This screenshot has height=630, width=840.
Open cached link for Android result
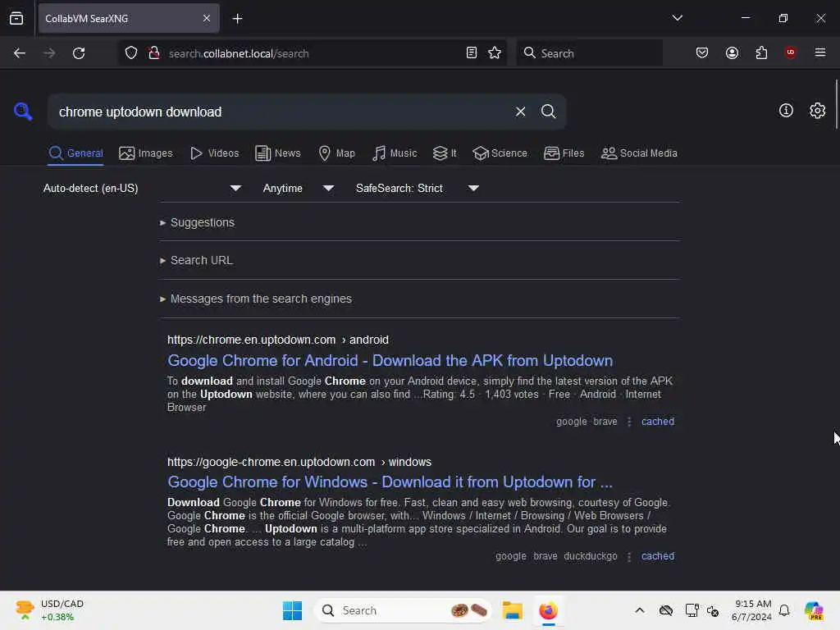(x=657, y=422)
